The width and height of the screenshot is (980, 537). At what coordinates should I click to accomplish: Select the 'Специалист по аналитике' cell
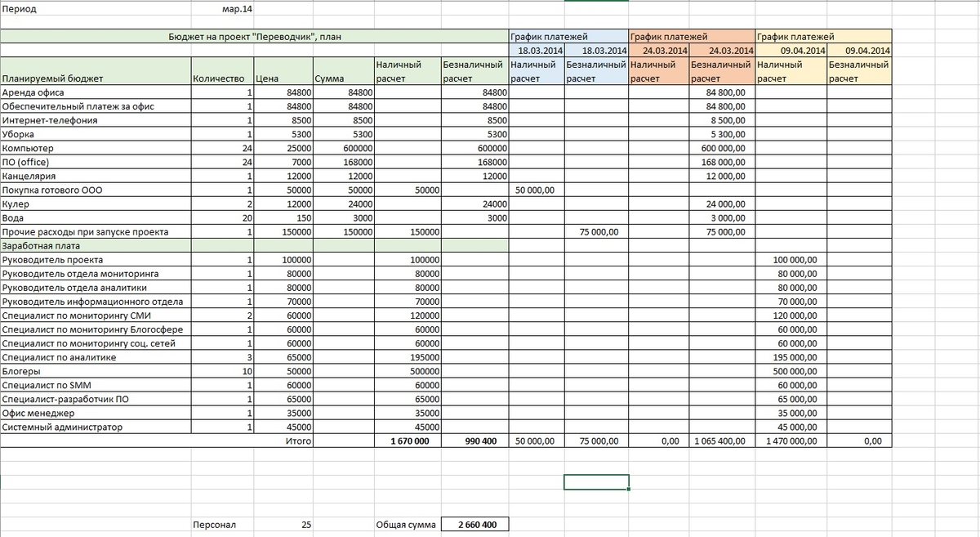point(96,357)
